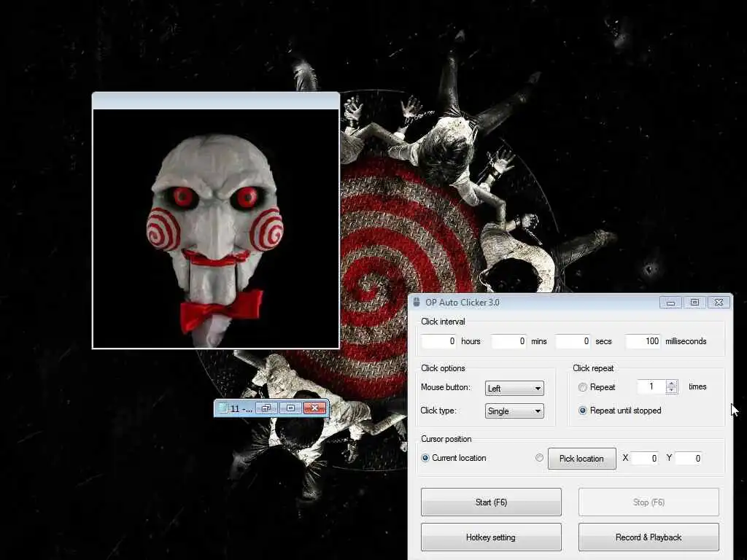Focus the mins input field
This screenshot has height=560, width=747.
[x=508, y=341]
